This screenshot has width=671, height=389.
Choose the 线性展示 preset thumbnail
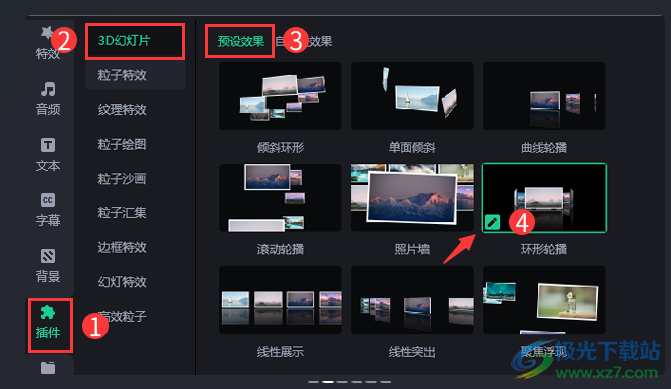[280, 300]
